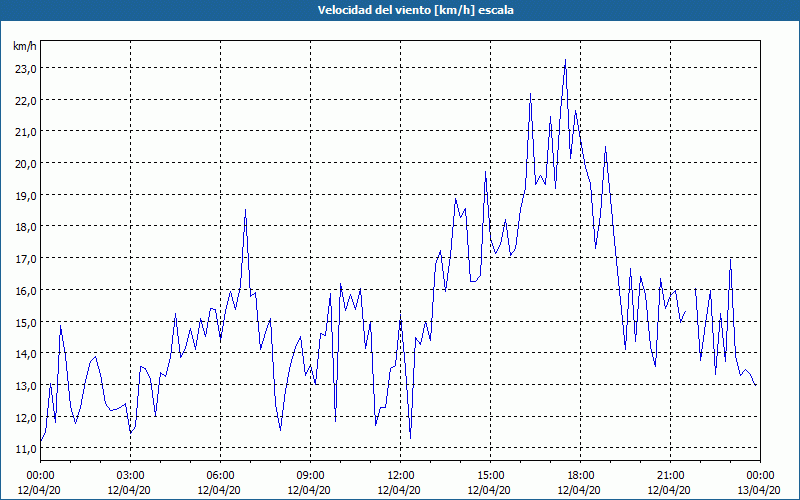The image size is (800, 500).
Task: Click the '12:00' time axis label
Action: point(401,476)
